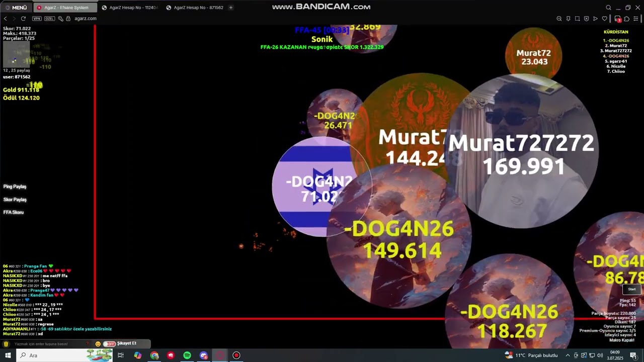This screenshot has height=362, width=644.
Task: Open the weather widget 11°C Parçalı bulutlu
Action: 531,355
